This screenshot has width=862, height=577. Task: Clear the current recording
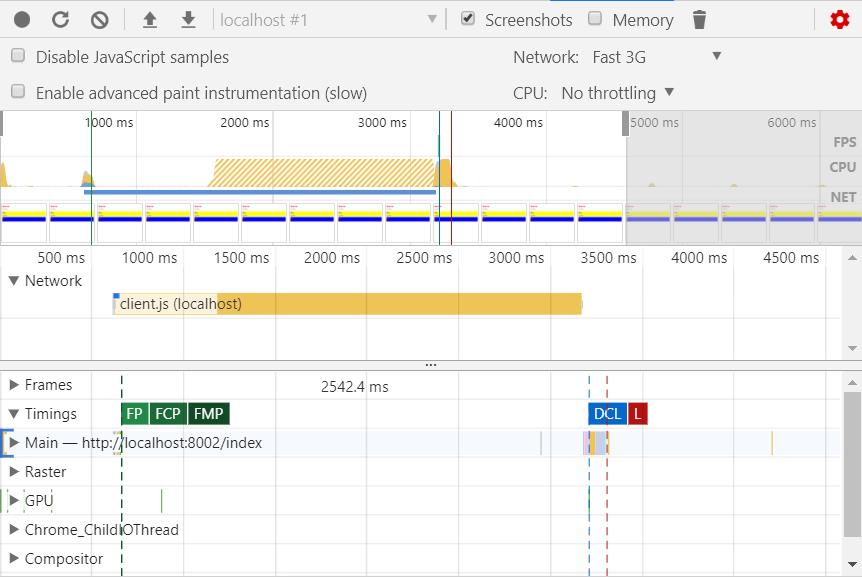[99, 19]
